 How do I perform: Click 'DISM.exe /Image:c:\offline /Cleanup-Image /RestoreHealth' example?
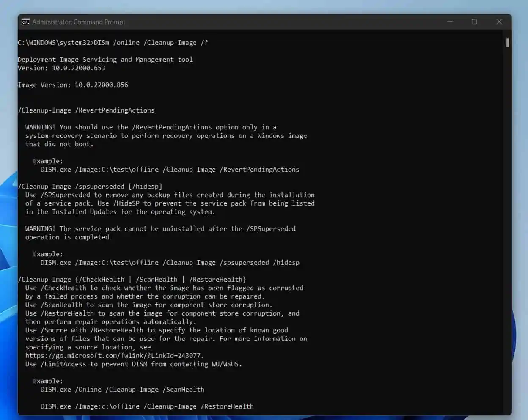(147, 406)
